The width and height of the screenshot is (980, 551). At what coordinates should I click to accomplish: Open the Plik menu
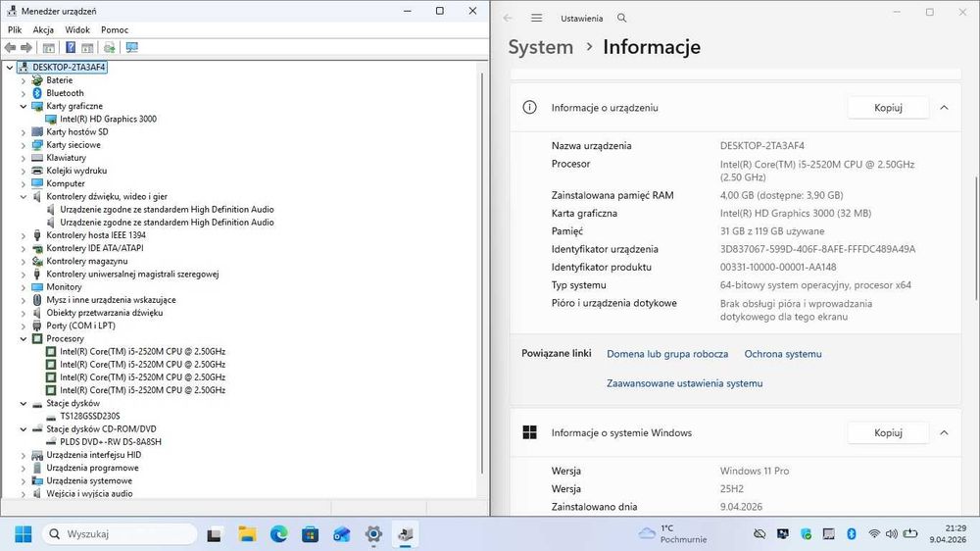click(x=15, y=30)
